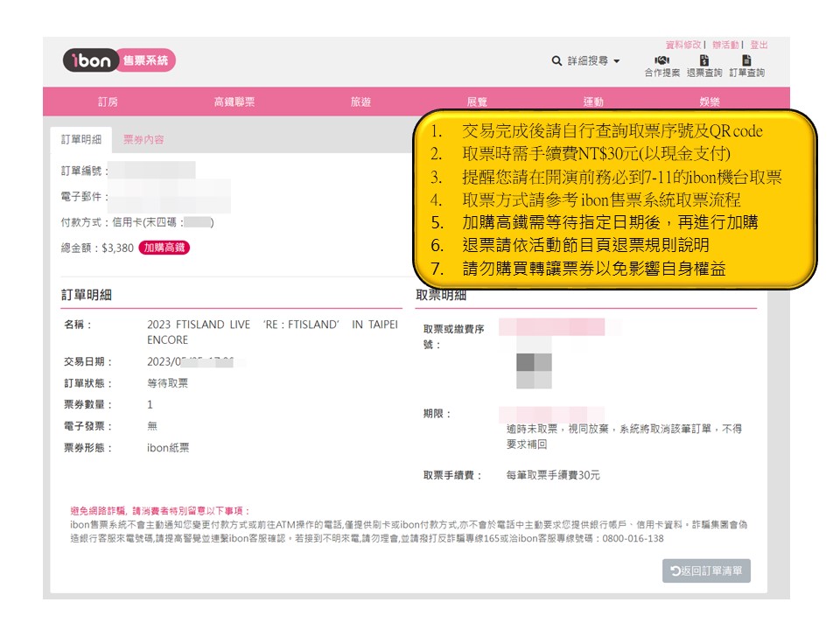Screen dimensions: 840x630
Task: Select the 高鐵聯票 menu item
Action: (234, 101)
